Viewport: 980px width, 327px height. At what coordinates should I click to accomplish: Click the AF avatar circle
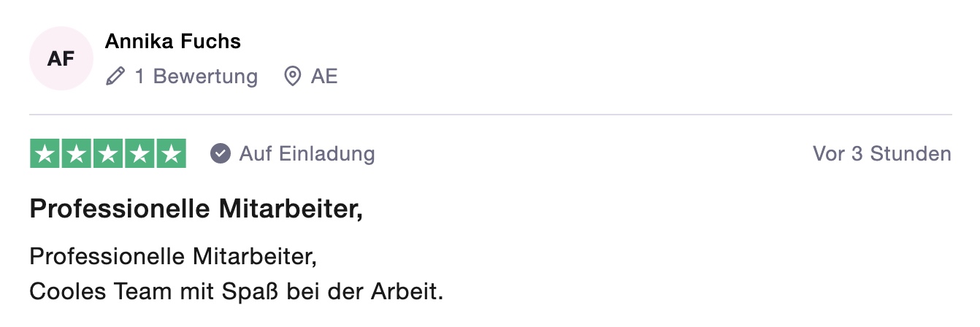coord(61,59)
